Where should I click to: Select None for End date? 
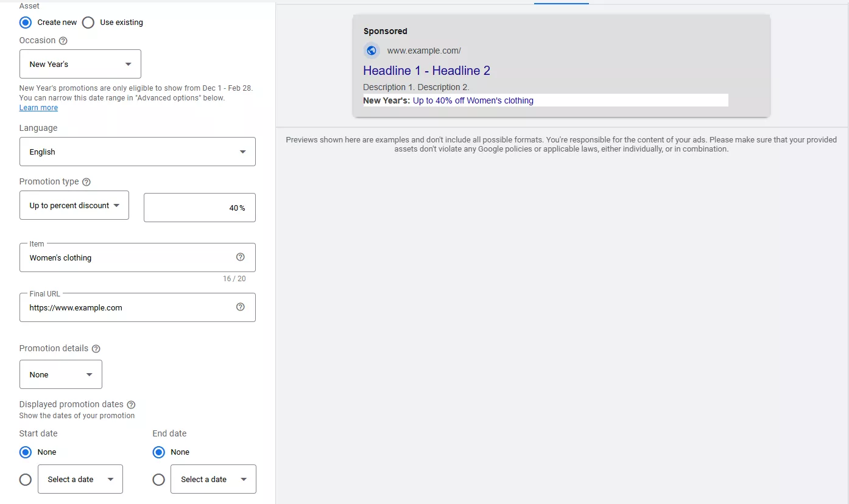(159, 452)
